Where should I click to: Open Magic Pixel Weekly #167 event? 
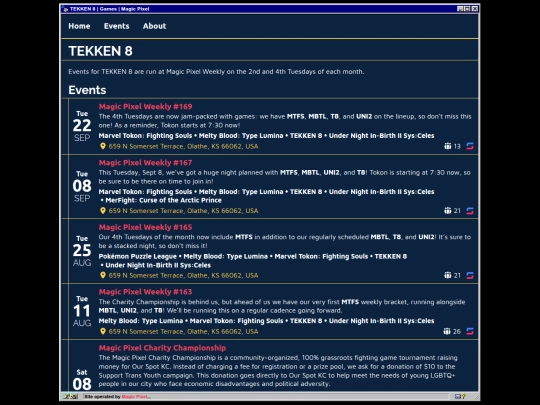pos(145,163)
